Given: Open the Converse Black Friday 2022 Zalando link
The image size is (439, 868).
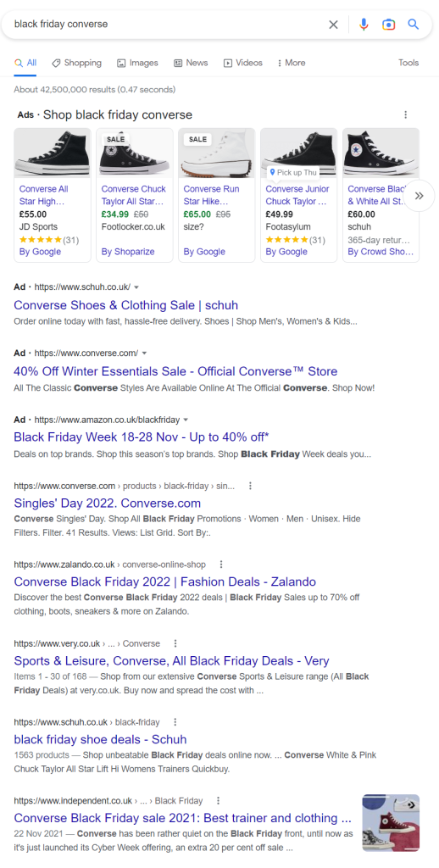Looking at the screenshot, I should (165, 581).
